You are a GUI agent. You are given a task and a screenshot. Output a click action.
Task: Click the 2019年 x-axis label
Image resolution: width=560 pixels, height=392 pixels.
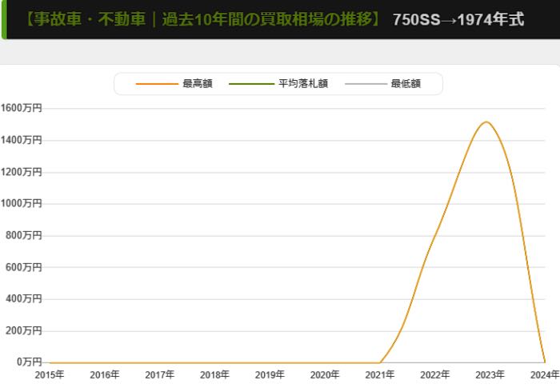pos(270,375)
